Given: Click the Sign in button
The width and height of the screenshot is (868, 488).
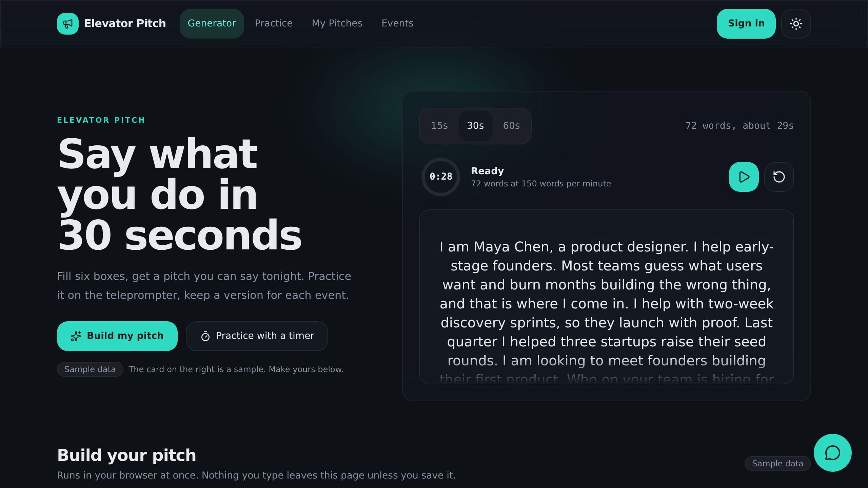Looking at the screenshot, I should [x=746, y=23].
